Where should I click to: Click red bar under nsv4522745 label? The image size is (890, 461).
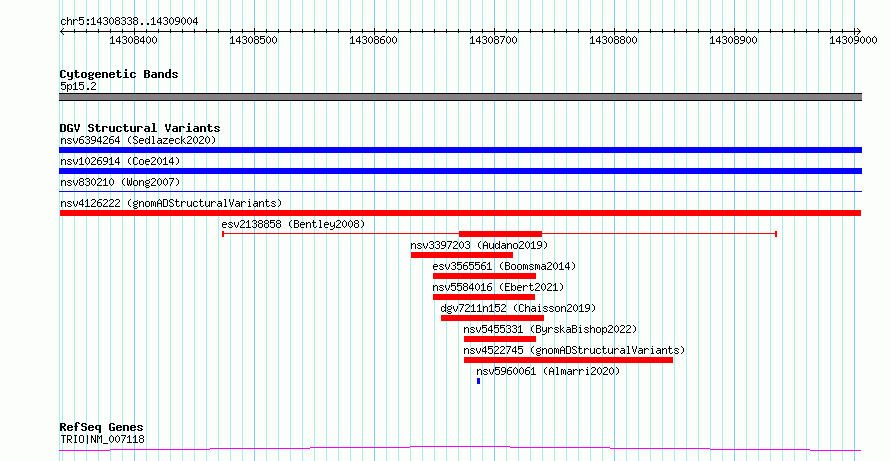(x=568, y=360)
